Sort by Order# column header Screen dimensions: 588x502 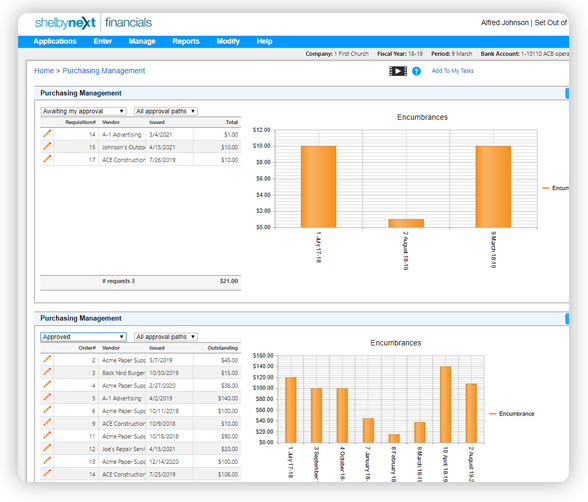(x=87, y=348)
